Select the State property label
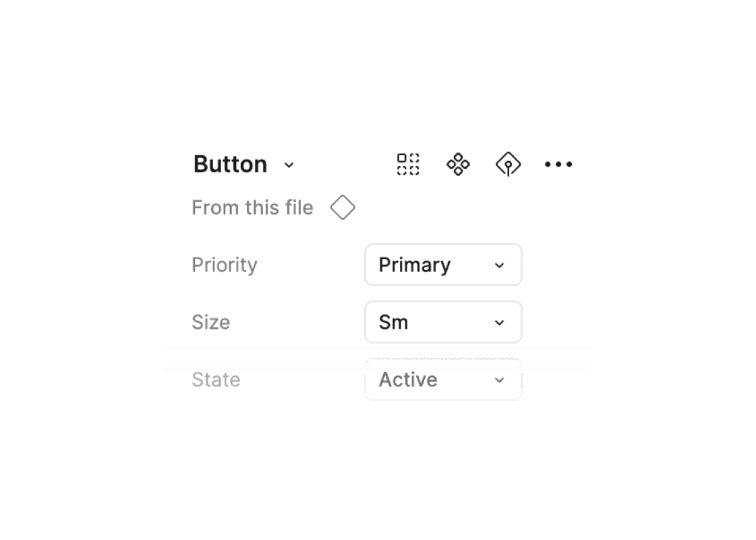 point(216,380)
